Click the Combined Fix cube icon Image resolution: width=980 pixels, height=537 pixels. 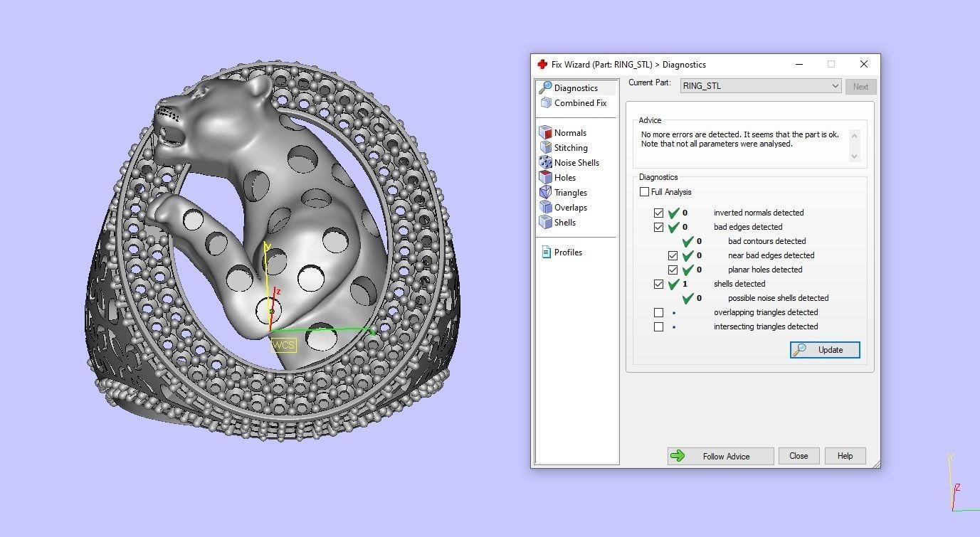546,102
